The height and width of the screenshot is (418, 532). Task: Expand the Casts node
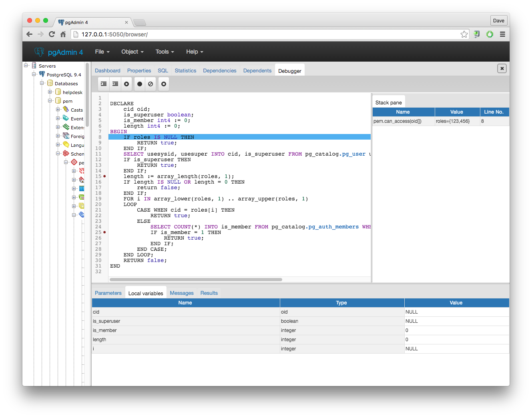tap(58, 110)
